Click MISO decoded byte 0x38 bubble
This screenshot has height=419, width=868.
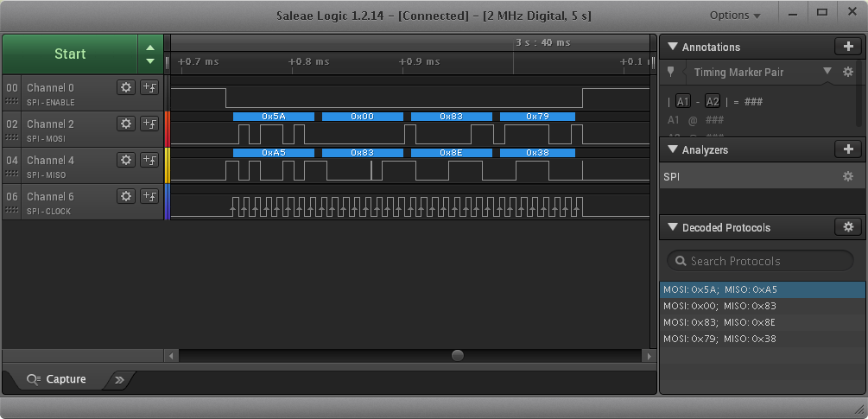pos(537,153)
